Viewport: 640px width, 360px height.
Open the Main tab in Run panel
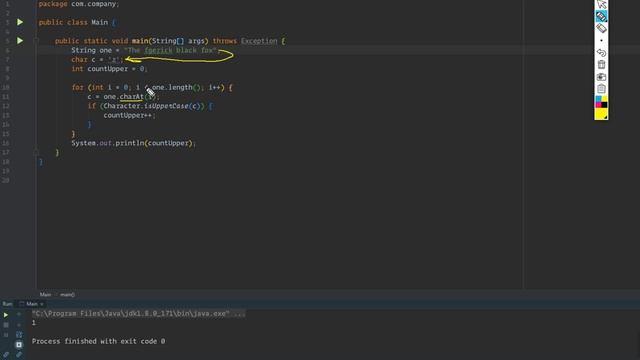[31, 304]
